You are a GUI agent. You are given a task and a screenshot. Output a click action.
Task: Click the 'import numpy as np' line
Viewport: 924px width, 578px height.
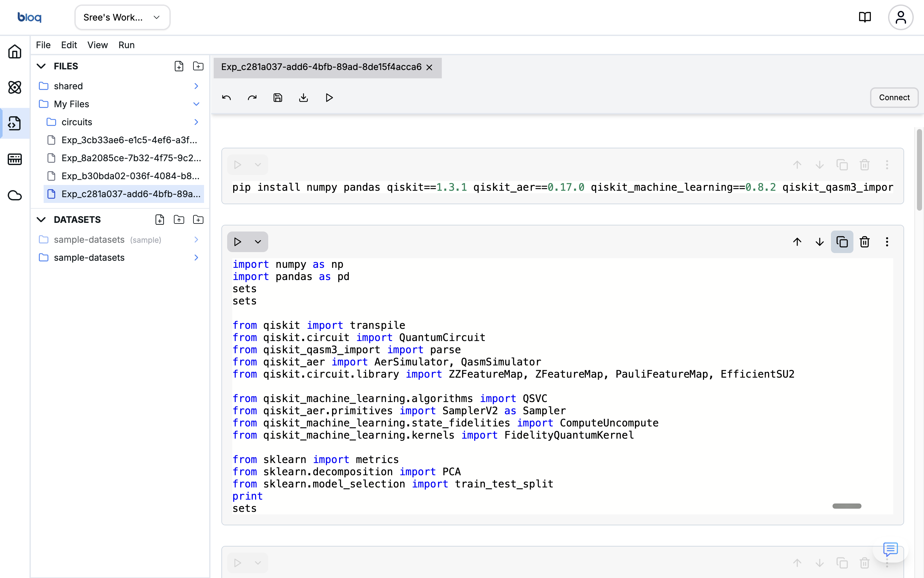click(288, 264)
